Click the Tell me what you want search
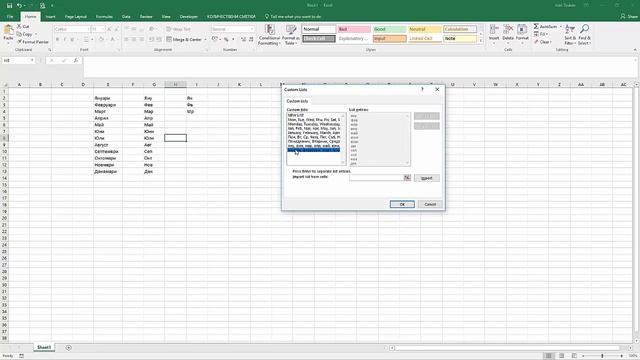 293,17
